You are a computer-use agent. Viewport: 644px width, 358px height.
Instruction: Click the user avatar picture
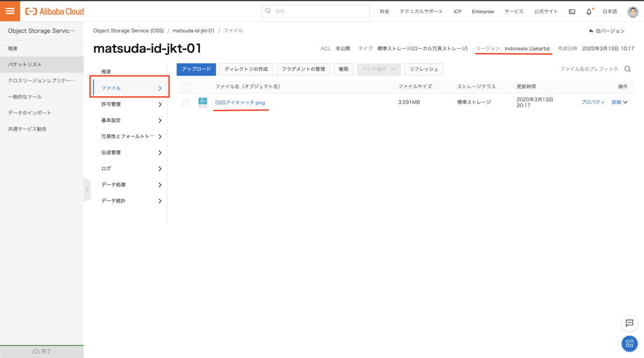click(633, 12)
